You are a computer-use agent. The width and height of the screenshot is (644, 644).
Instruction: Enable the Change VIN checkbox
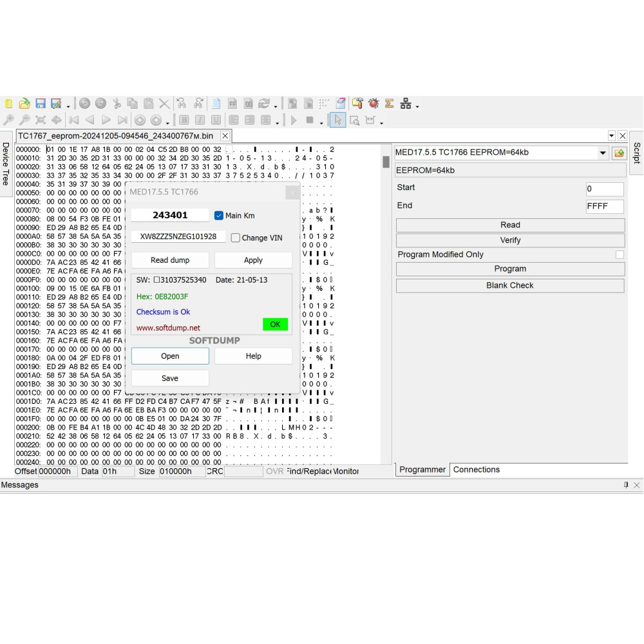235,238
